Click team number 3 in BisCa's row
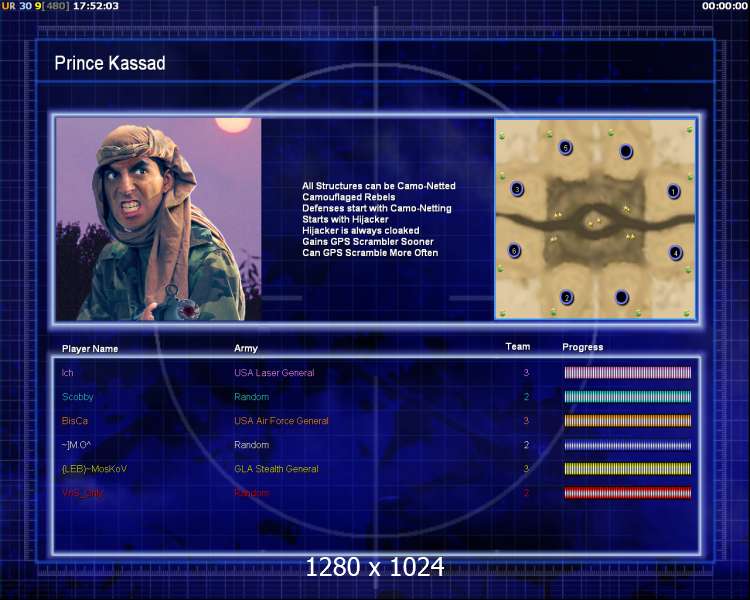Viewport: 750px width, 600px height. coord(526,421)
